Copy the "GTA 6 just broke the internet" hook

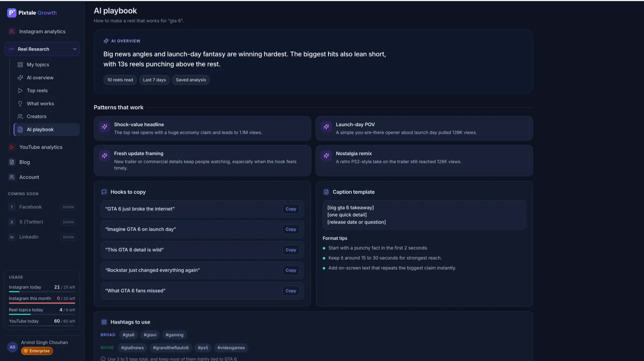pyautogui.click(x=291, y=209)
